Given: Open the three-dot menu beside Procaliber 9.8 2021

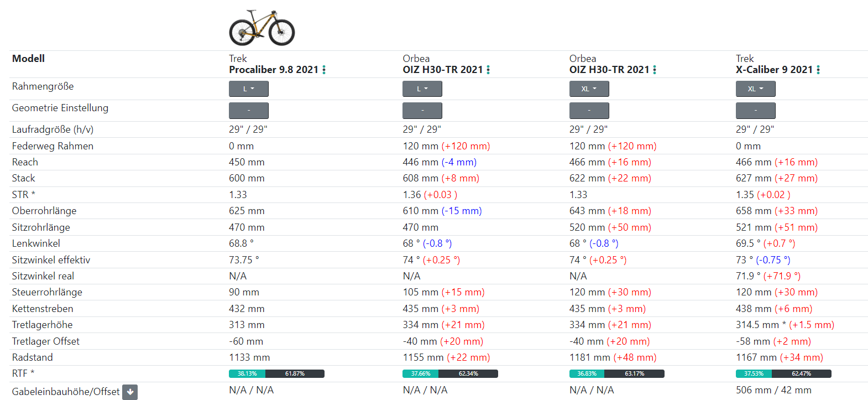Looking at the screenshot, I should (x=324, y=70).
